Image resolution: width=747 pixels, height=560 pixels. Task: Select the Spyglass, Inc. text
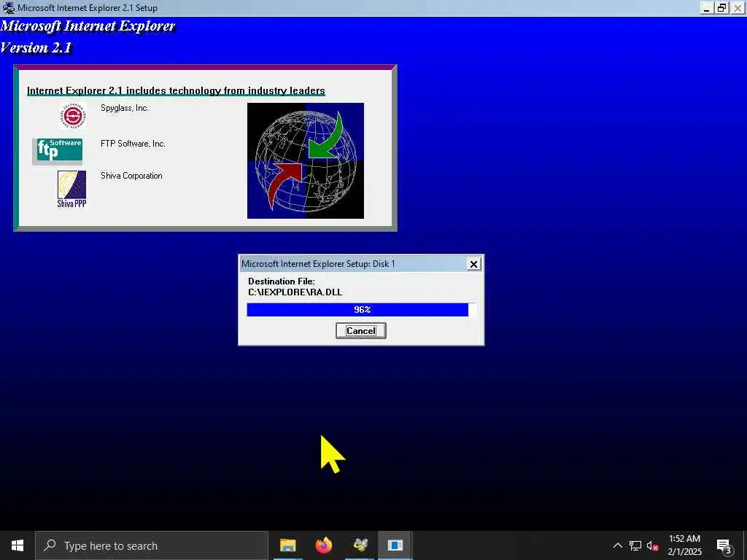[125, 108]
